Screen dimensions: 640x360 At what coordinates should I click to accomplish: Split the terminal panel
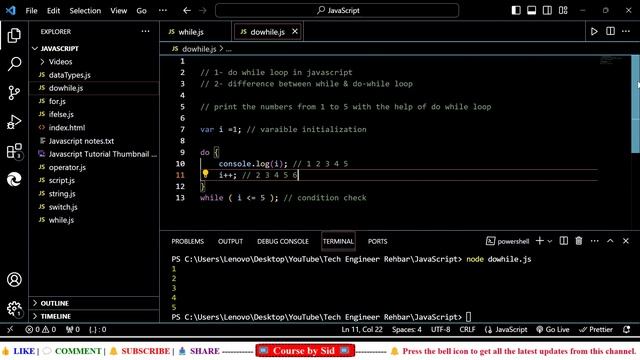[563, 241]
